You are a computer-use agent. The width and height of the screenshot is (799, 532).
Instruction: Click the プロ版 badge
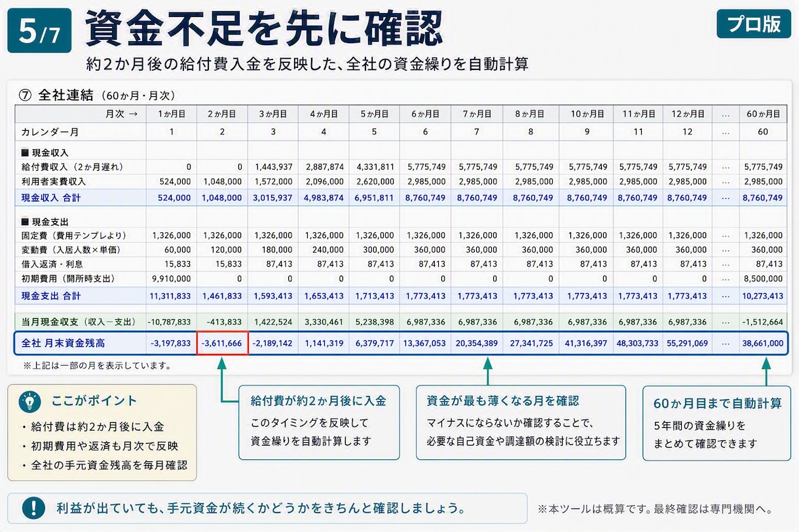(x=754, y=24)
